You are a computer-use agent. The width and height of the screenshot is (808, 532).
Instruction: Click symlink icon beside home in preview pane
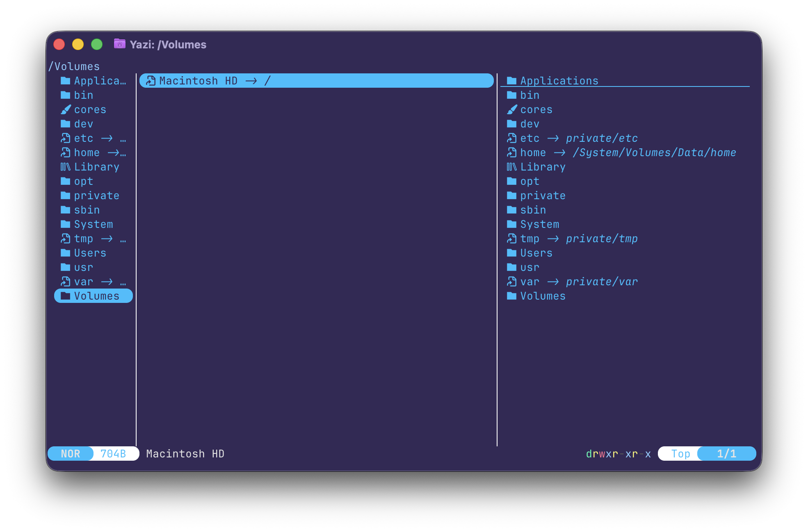(x=511, y=152)
